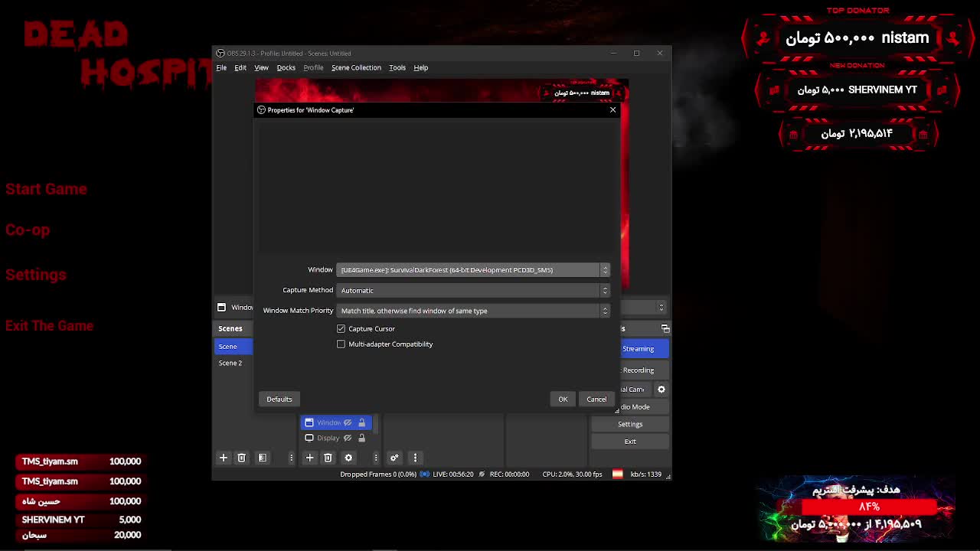Select Scene 2 in Scenes list
The width and height of the screenshot is (980, 551).
[x=230, y=363]
